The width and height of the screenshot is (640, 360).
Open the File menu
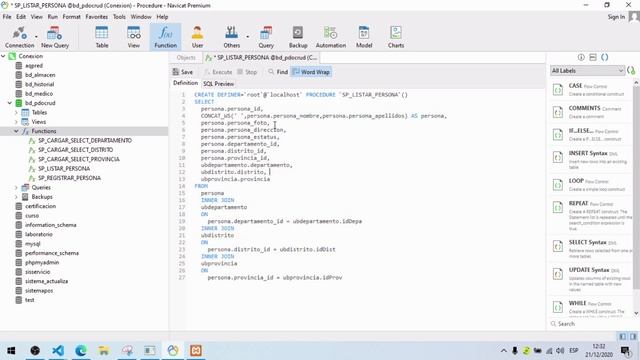click(x=7, y=17)
